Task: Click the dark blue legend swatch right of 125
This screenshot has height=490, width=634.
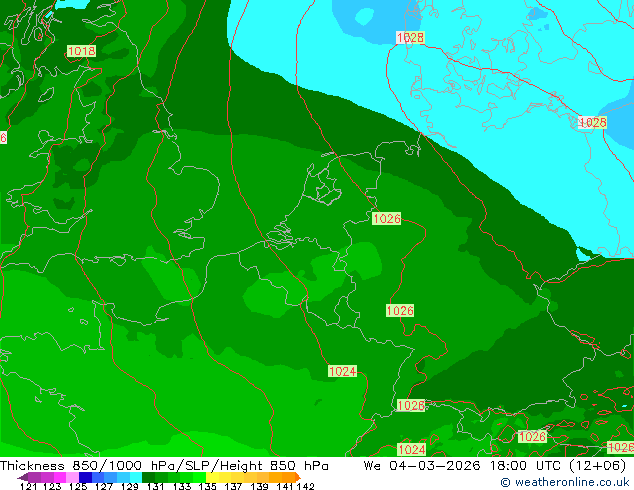Action: pyautogui.click(x=85, y=477)
